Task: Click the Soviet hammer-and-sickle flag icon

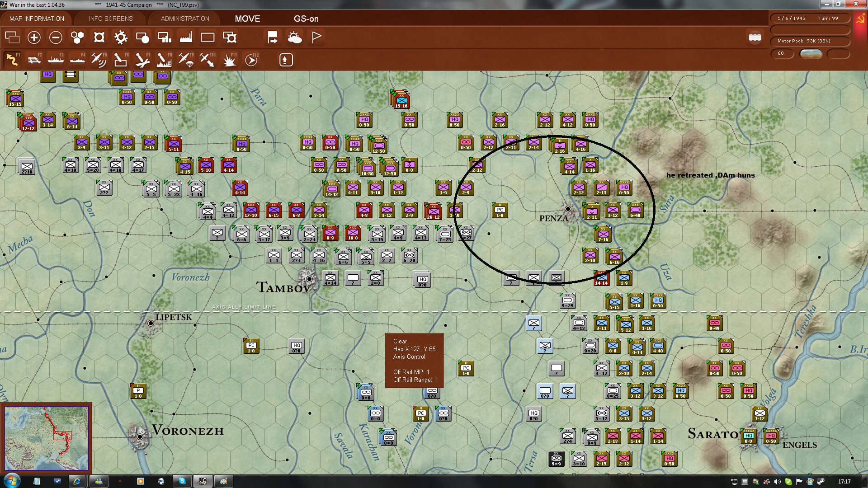Action: point(860,19)
